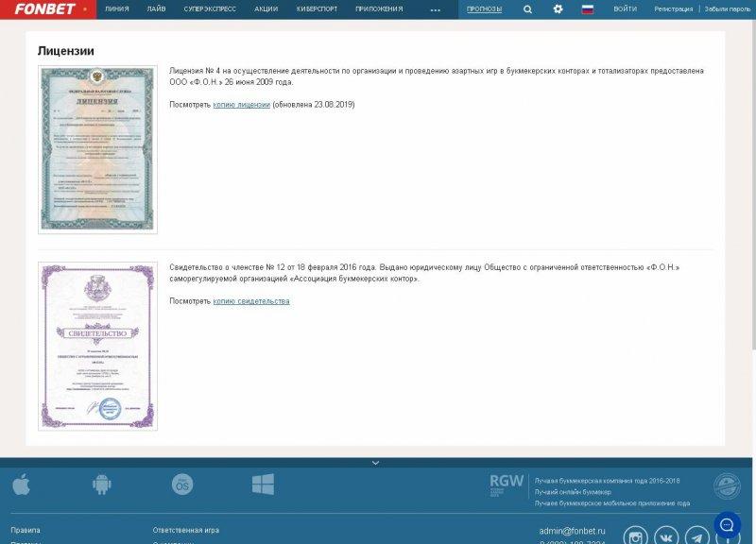Image resolution: width=756 pixels, height=544 pixels.
Task: Open the Instagram page icon
Action: [x=635, y=537]
